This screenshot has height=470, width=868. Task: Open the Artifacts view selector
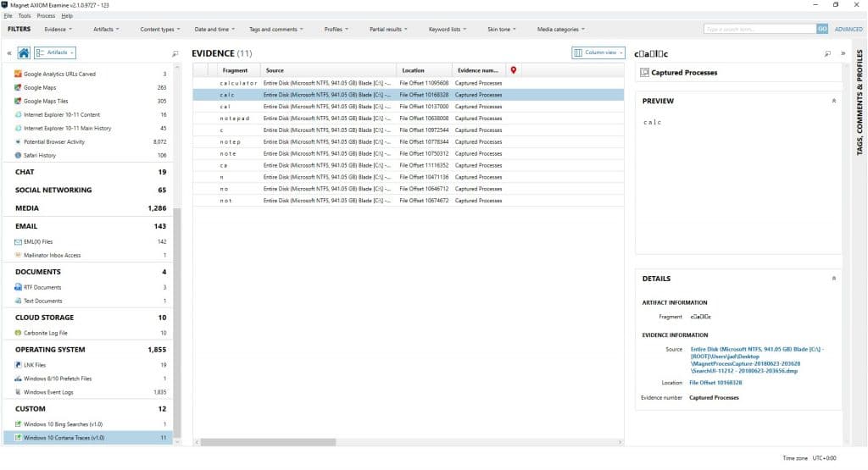tap(55, 53)
